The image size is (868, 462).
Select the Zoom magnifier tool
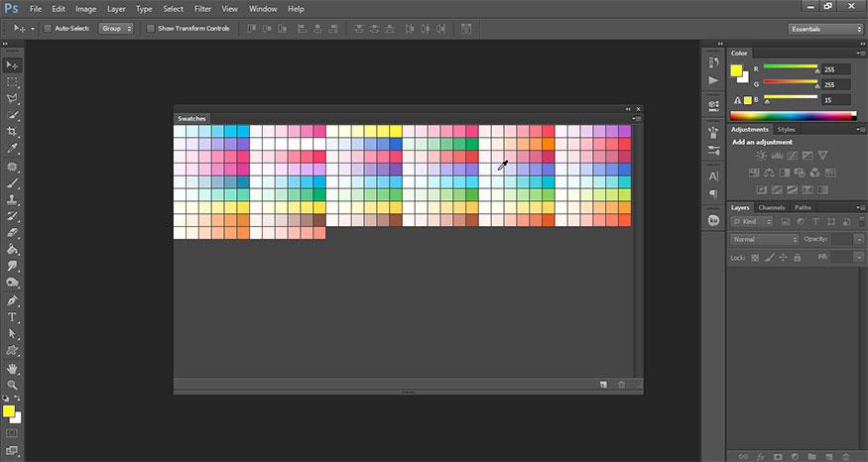tap(12, 385)
